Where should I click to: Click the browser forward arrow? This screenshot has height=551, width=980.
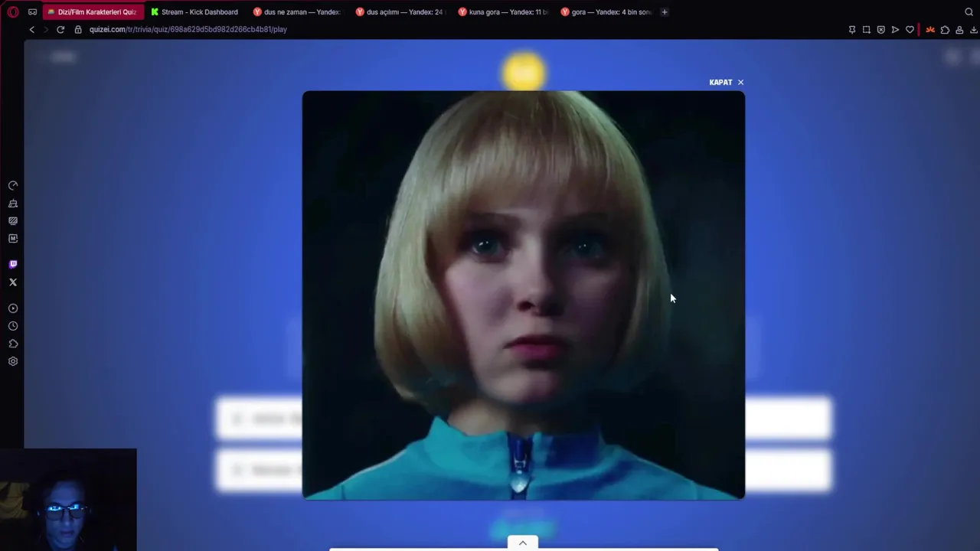pos(46,29)
